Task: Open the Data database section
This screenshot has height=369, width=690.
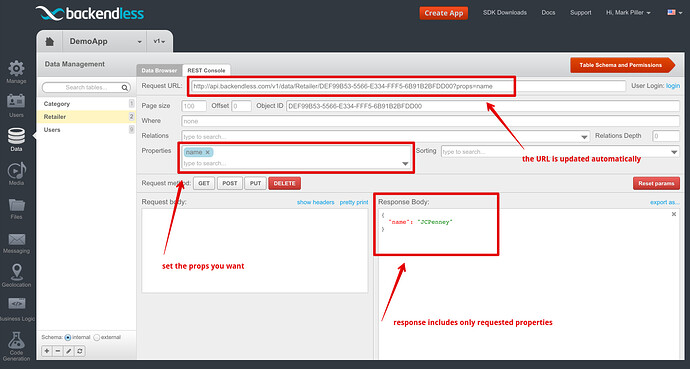Action: pyautogui.click(x=16, y=139)
